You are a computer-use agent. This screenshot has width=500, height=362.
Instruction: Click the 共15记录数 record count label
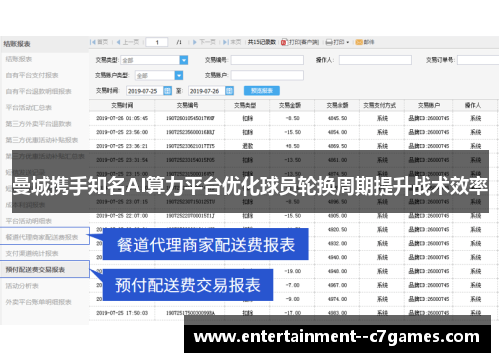click(x=262, y=42)
